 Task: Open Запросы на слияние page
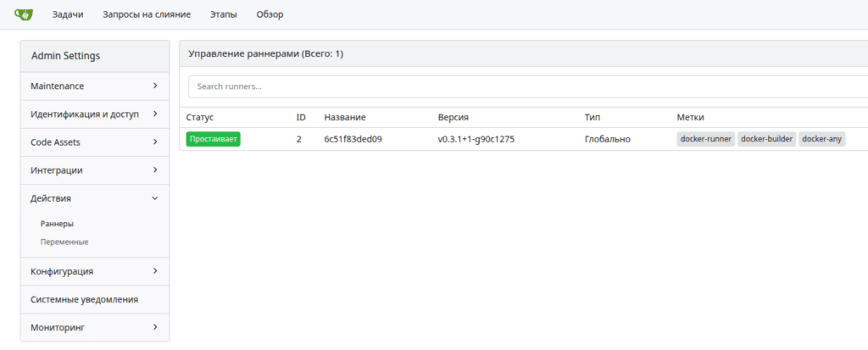coord(147,14)
